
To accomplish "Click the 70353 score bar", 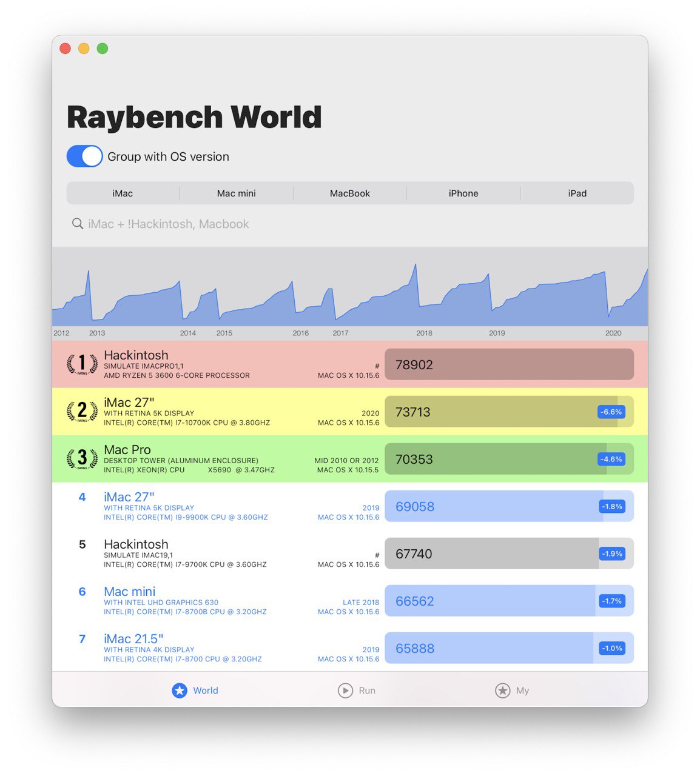I will click(x=509, y=459).
